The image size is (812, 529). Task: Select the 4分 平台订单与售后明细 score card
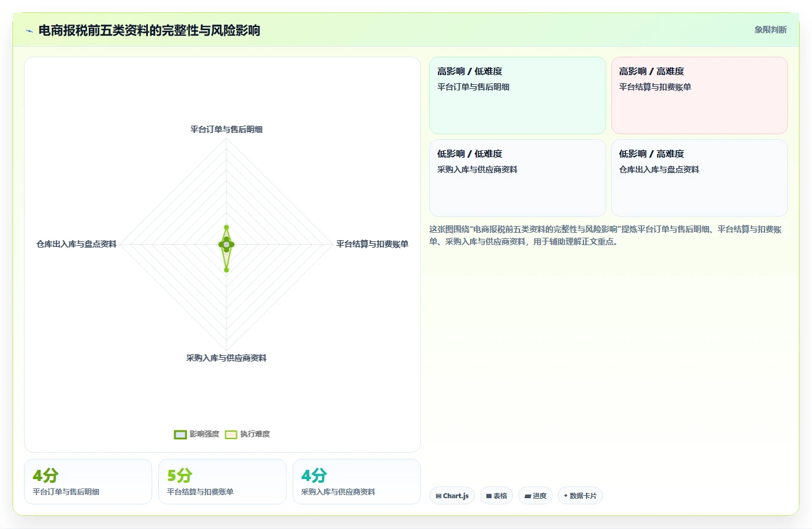point(88,482)
